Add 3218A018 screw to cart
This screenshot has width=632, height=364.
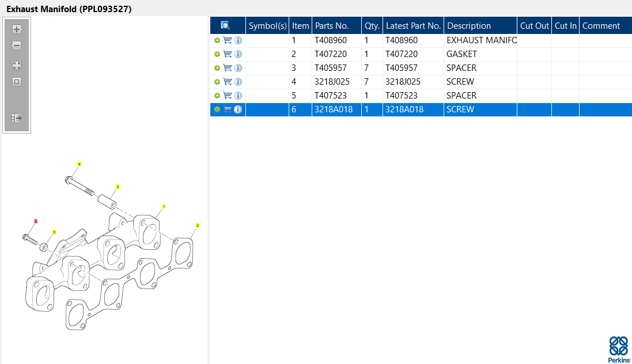228,109
